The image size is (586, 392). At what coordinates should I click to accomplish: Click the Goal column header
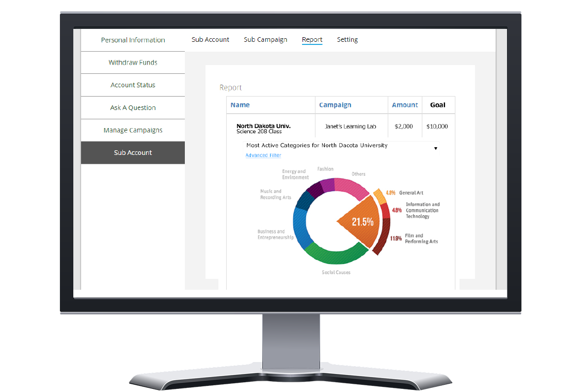438,105
